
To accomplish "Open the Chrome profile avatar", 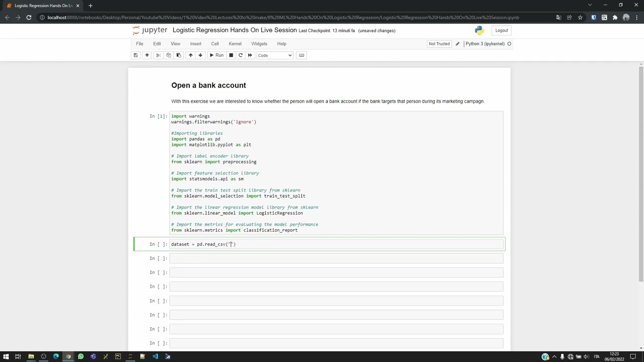I will click(626, 18).
